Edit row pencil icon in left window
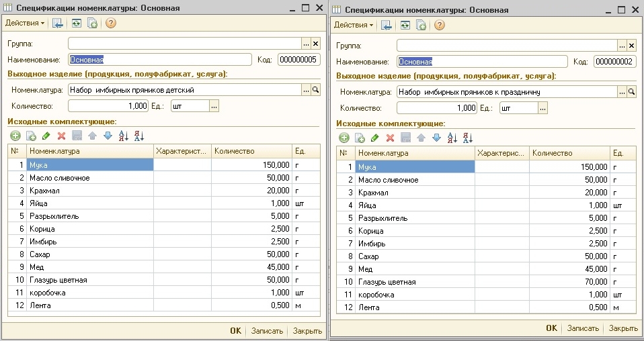Viewport: 644px width, 341px height. [x=46, y=136]
